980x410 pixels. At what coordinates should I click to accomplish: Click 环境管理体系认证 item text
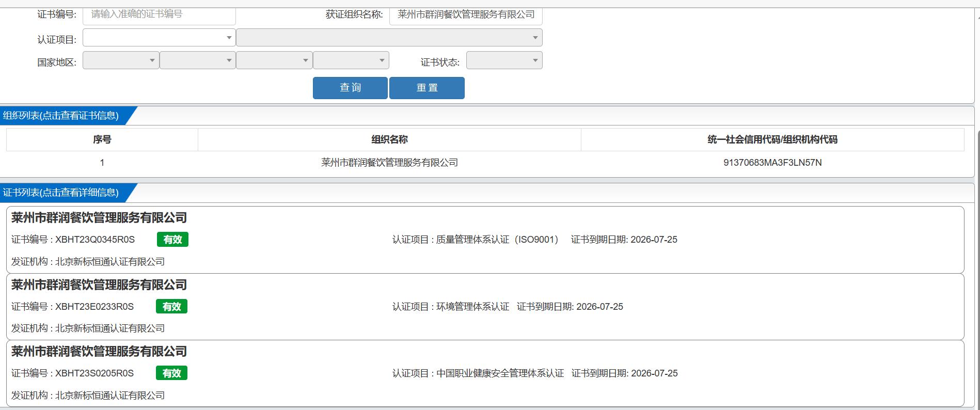pyautogui.click(x=472, y=307)
